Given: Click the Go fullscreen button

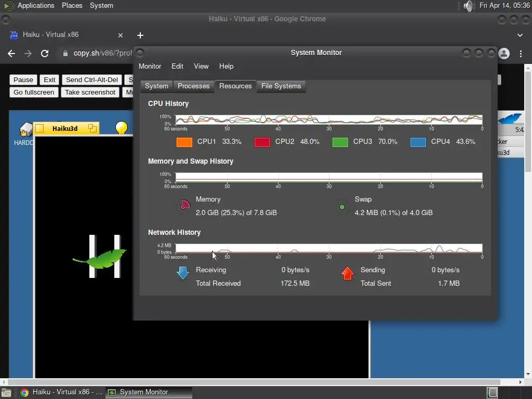Looking at the screenshot, I should pos(34,92).
